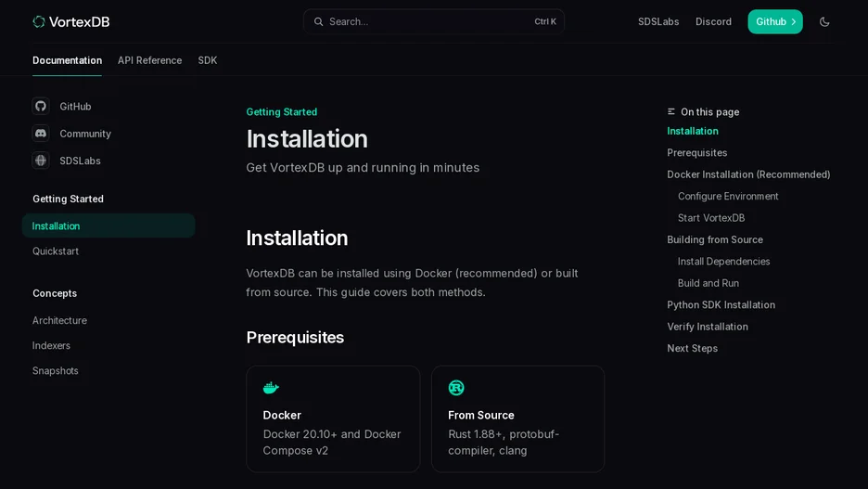Click the Prerequisites heading
The height and width of the screenshot is (489, 868).
tap(295, 337)
